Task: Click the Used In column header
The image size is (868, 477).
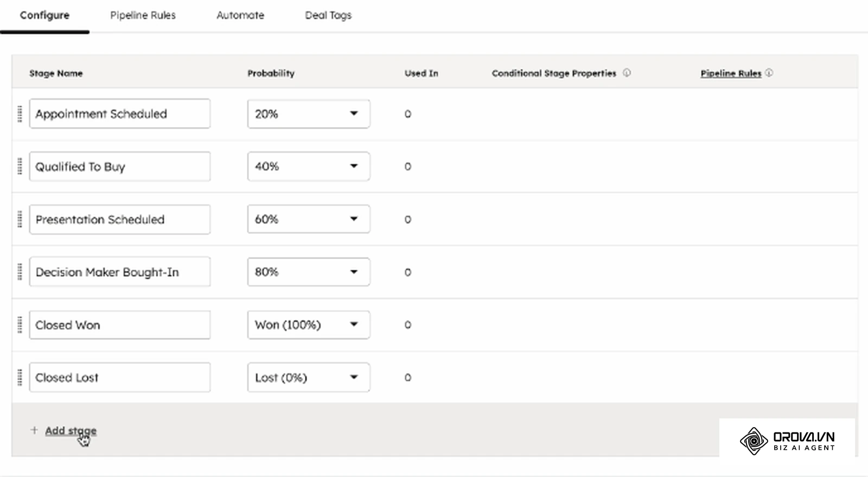Action: (x=421, y=73)
